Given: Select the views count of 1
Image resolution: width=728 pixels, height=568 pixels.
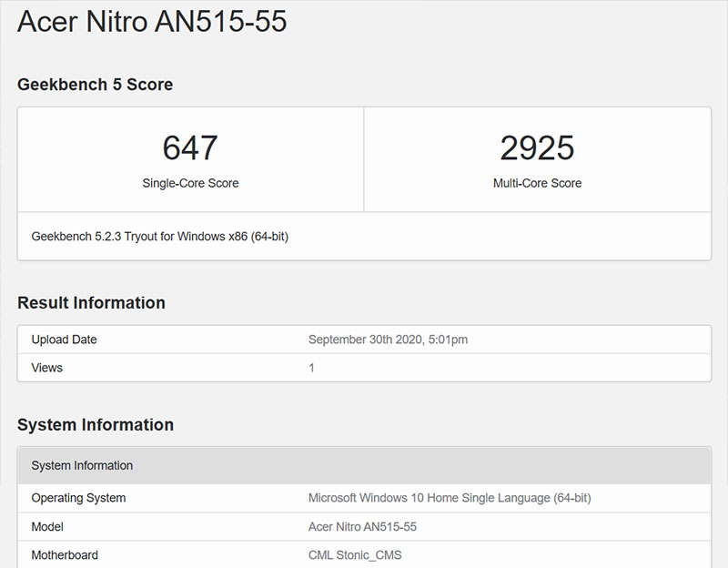Looking at the screenshot, I should point(310,368).
